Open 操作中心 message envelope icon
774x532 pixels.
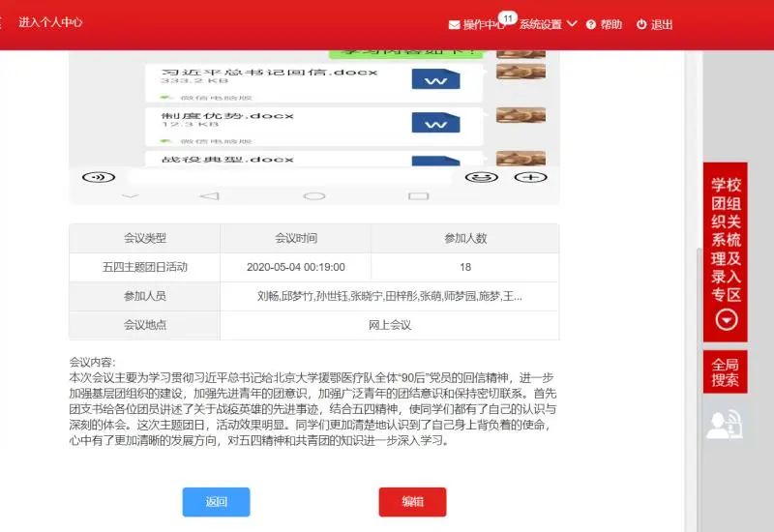tap(455, 25)
